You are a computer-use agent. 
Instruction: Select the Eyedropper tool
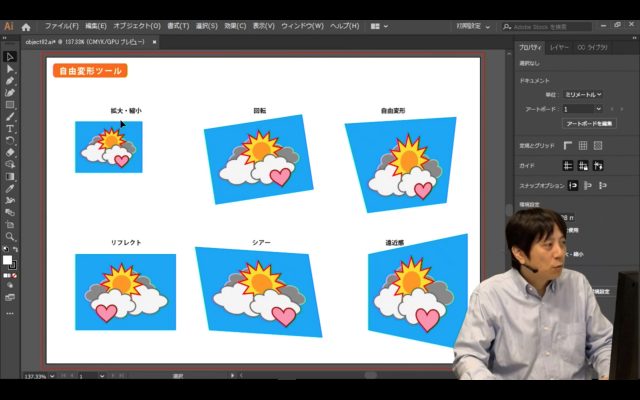coord(10,189)
